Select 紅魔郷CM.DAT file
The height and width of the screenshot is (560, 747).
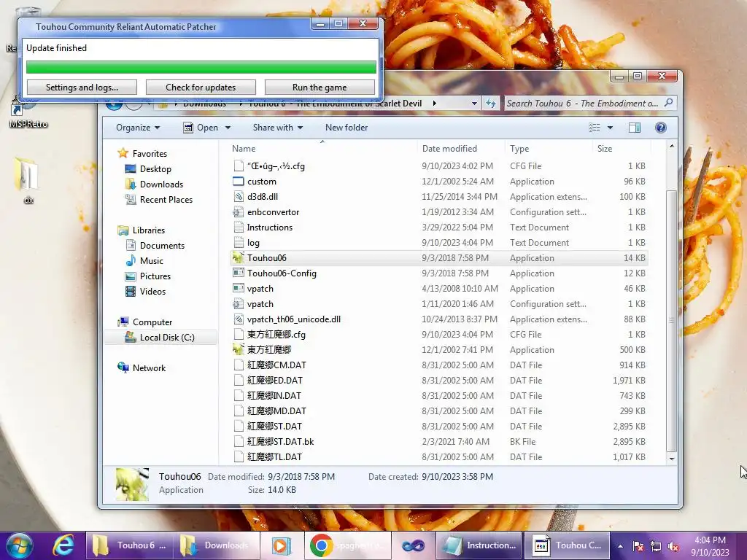click(x=276, y=365)
